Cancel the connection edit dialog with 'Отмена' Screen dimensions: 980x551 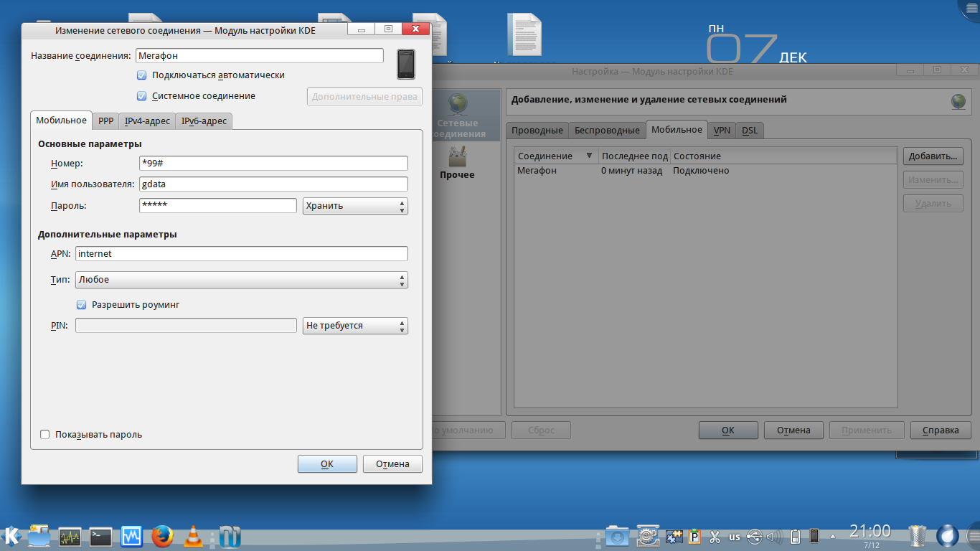[x=392, y=464]
